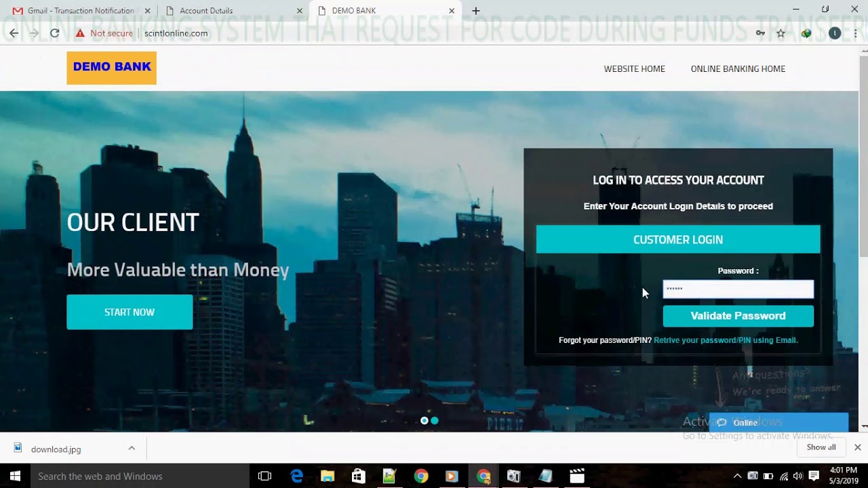Close the downloads bar

(857, 447)
